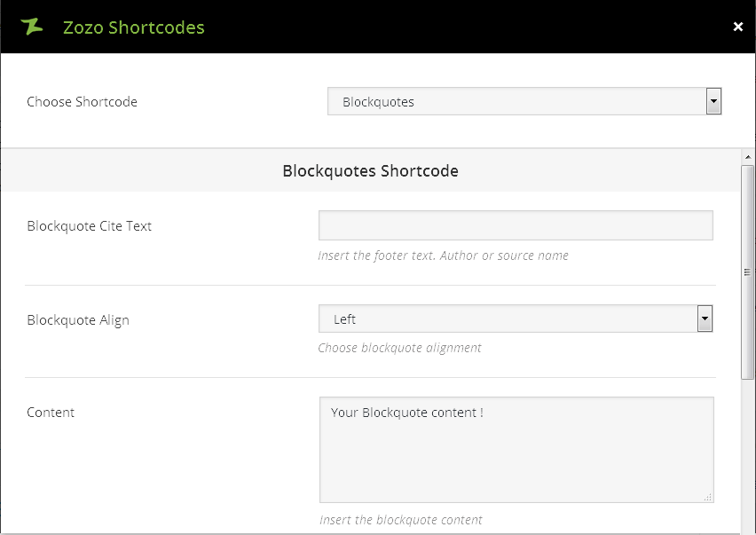
Task: Expand Blockquote Align using its arrow button
Action: pyautogui.click(x=705, y=319)
